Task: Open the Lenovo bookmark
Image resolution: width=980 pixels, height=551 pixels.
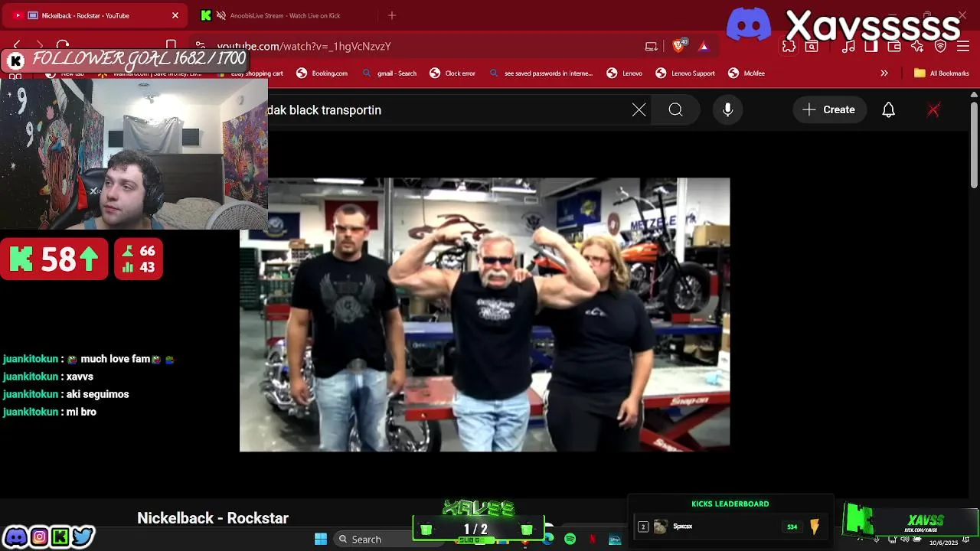Action: [624, 73]
